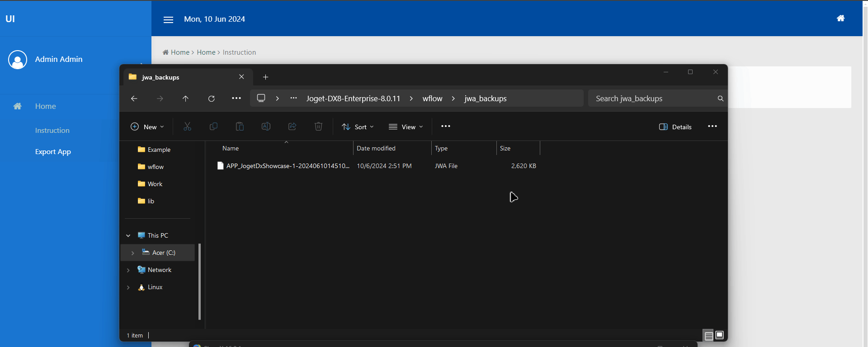
Task: Click the Paste clipboard icon
Action: (240, 127)
